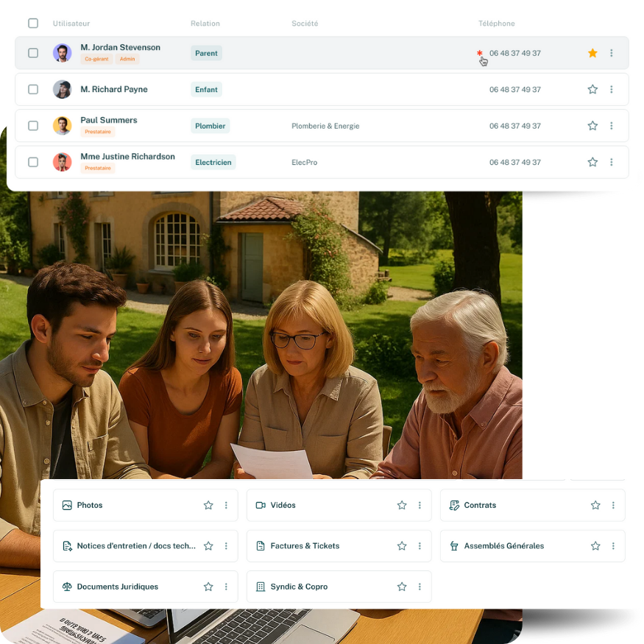Star Paul Summers as favorite
The width and height of the screenshot is (644, 644).
point(592,126)
